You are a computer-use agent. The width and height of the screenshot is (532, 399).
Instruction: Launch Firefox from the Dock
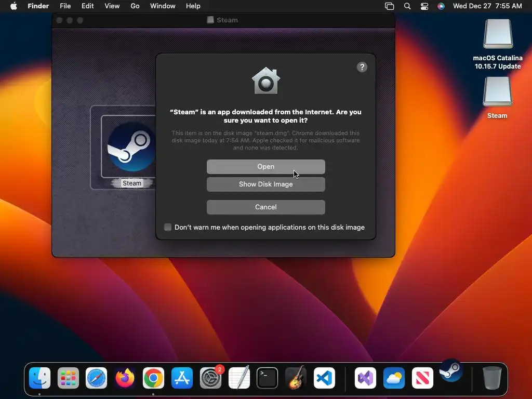[x=125, y=378]
